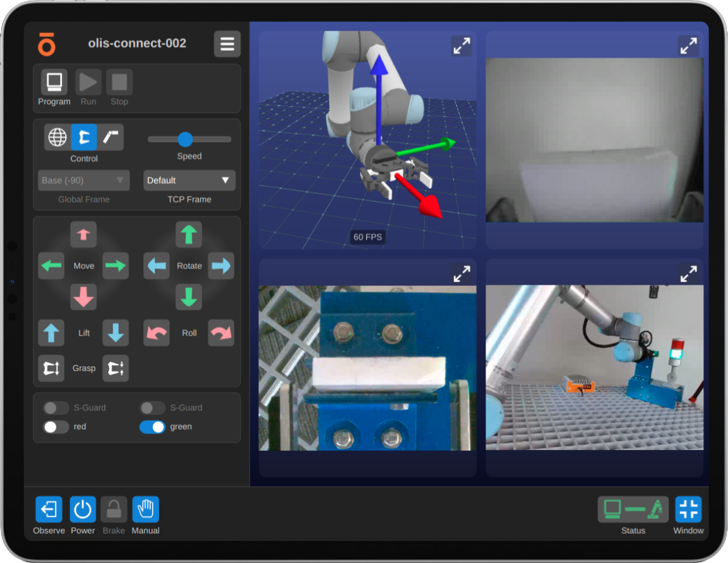Toggle the left S-Guard switch
The width and height of the screenshot is (728, 563).
pos(56,408)
